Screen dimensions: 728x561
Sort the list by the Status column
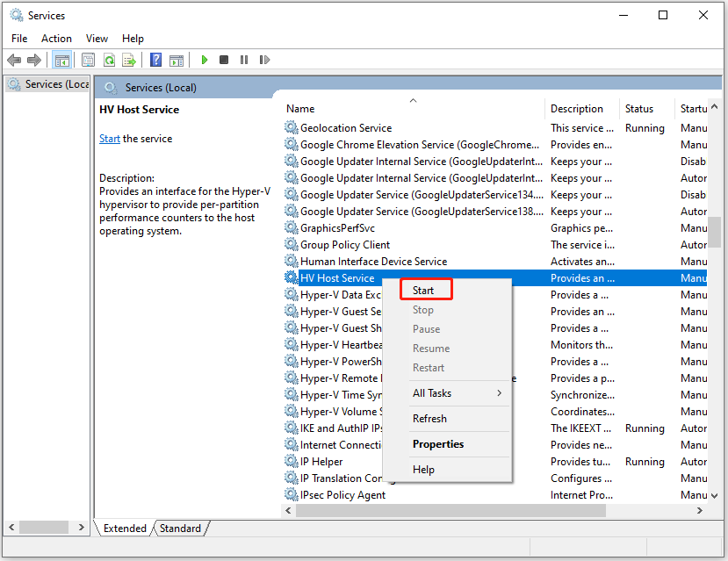pos(639,109)
